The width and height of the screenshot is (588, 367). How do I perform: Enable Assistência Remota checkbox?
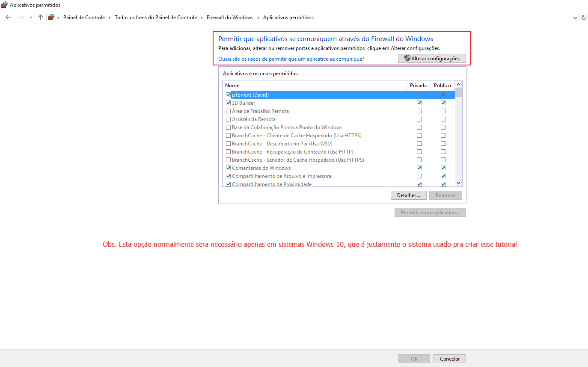[228, 119]
